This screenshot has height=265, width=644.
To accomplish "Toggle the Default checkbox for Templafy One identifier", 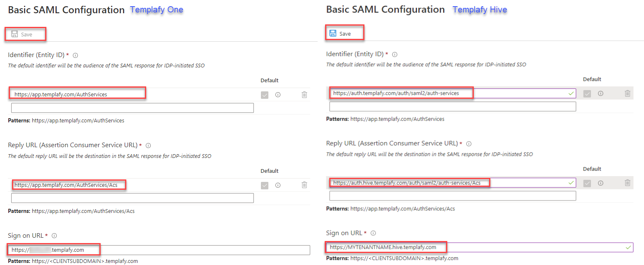I will [x=264, y=95].
